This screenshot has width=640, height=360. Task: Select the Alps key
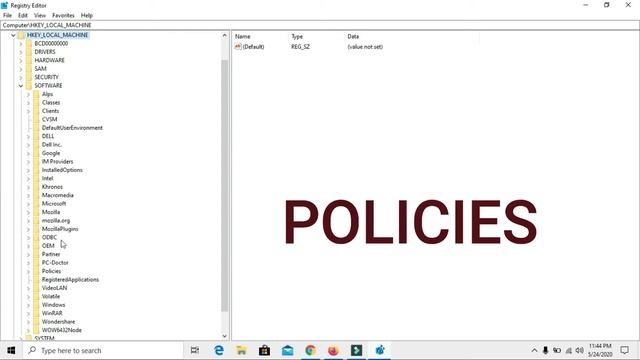click(x=47, y=94)
